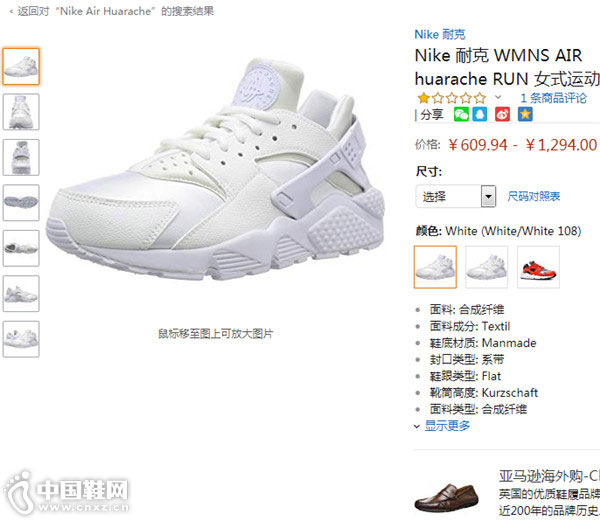Screen dimensions: 600x520
Task: Select the first white color swatch
Action: point(435,267)
